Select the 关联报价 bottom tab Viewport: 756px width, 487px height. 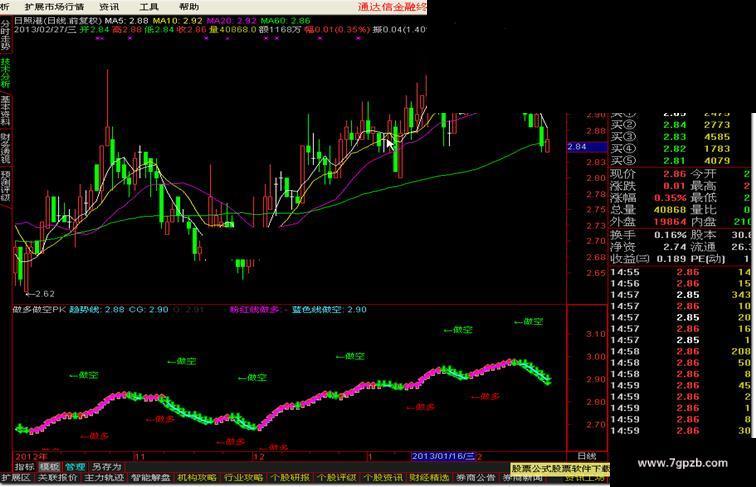pyautogui.click(x=57, y=478)
